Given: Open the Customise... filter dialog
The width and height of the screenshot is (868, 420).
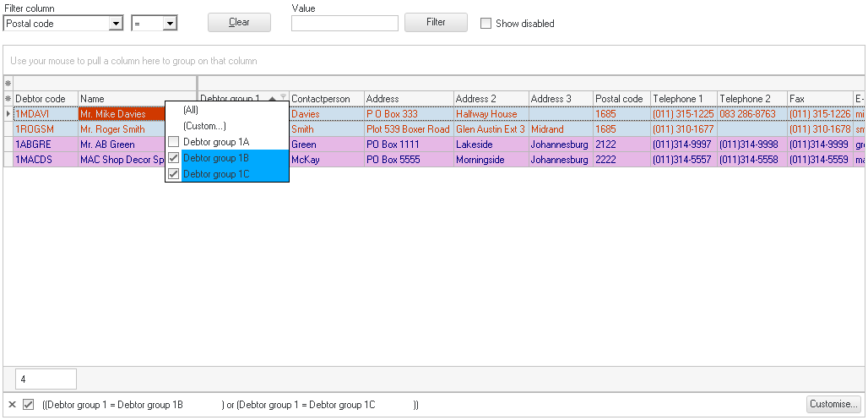Looking at the screenshot, I should (833, 404).
